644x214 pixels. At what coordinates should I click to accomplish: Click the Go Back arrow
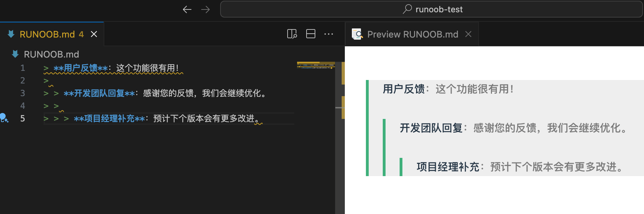pyautogui.click(x=187, y=9)
